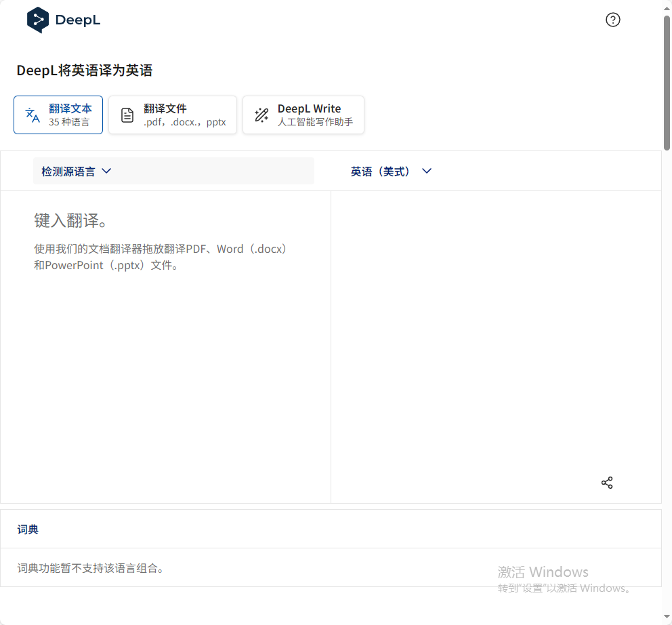Image resolution: width=672 pixels, height=625 pixels.
Task: Click the DeepL将英语译为英语 page heading
Action: coord(85,70)
